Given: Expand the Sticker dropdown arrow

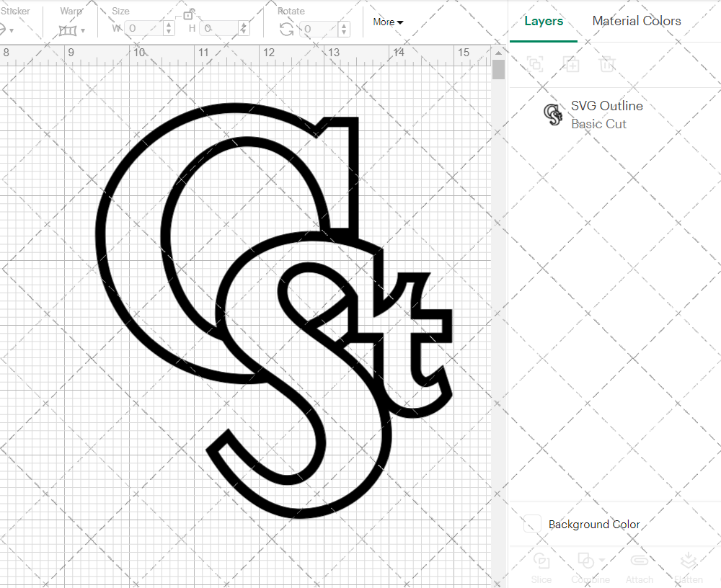Looking at the screenshot, I should coord(12,31).
